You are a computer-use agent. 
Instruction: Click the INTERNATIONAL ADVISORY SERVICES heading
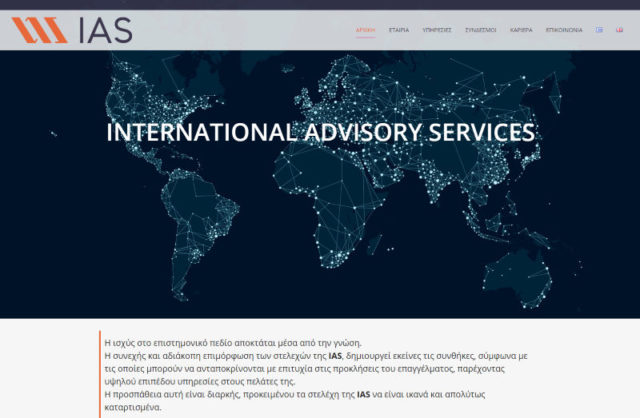pyautogui.click(x=320, y=133)
